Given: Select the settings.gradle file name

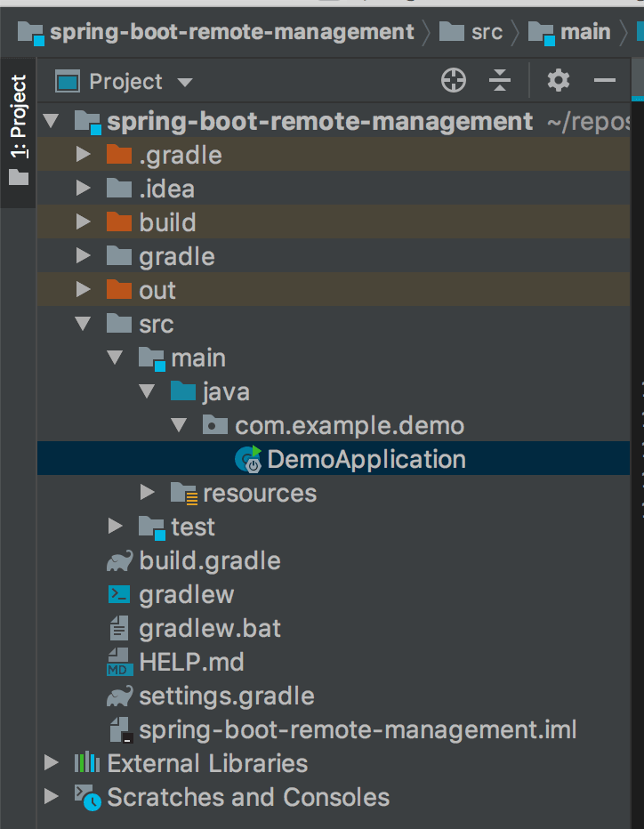Looking at the screenshot, I should click(226, 696).
